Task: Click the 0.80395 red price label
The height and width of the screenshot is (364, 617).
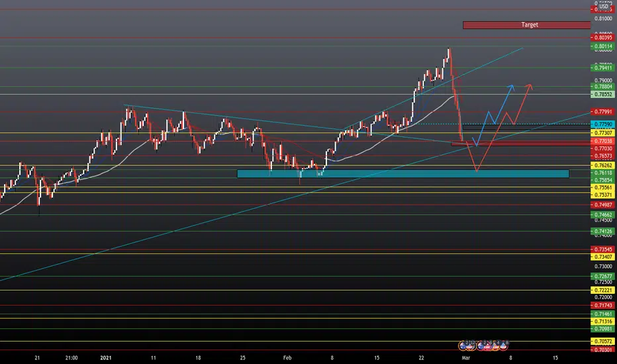Action: point(603,38)
